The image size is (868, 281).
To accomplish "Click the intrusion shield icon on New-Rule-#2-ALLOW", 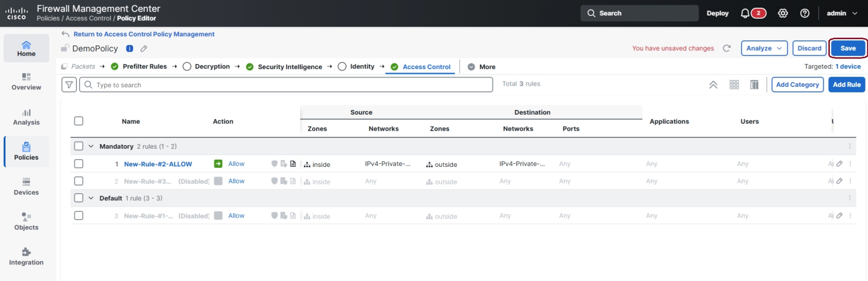I will (x=274, y=164).
